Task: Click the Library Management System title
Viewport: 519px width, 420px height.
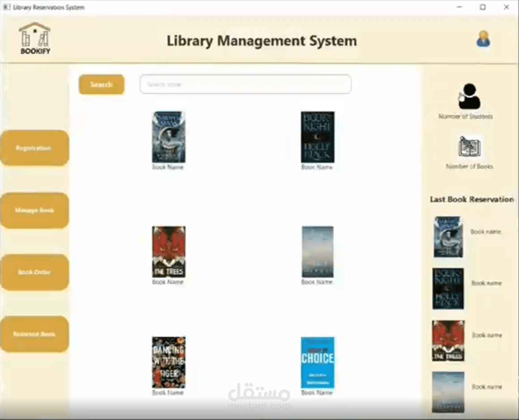Action: pyautogui.click(x=262, y=41)
